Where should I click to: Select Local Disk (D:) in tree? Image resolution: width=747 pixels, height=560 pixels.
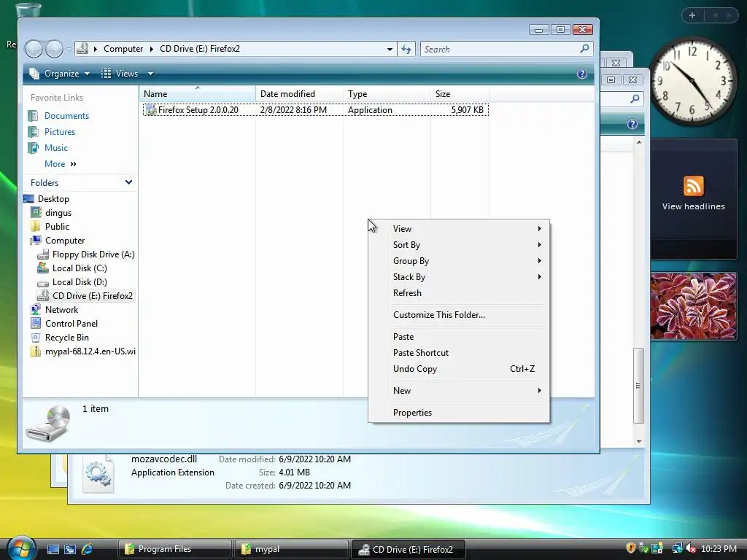click(80, 282)
